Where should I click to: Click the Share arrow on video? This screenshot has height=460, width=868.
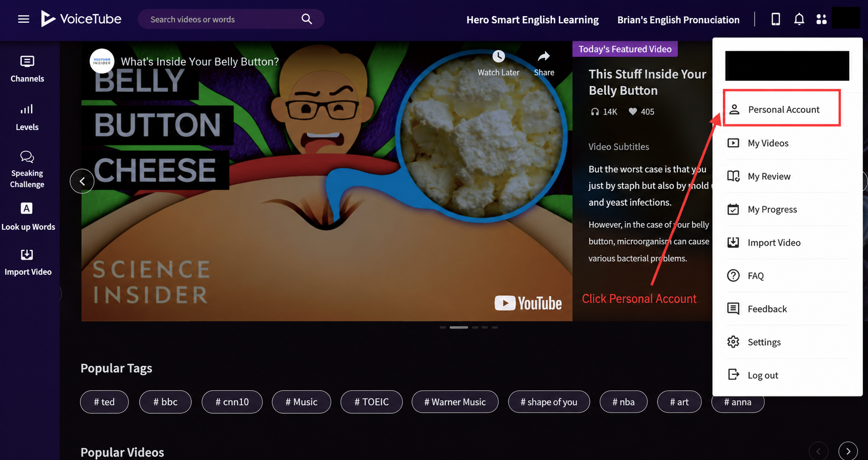[544, 56]
